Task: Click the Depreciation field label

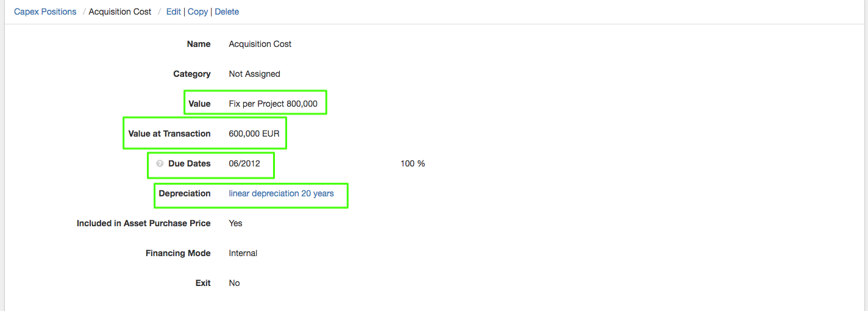Action: click(185, 193)
